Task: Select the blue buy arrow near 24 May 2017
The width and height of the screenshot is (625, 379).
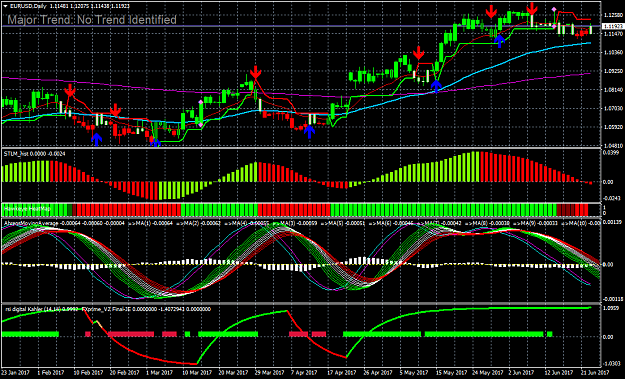Action: coord(499,41)
